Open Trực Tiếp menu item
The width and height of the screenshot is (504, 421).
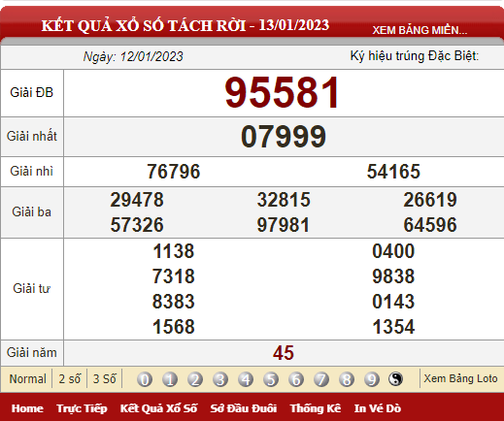82,408
